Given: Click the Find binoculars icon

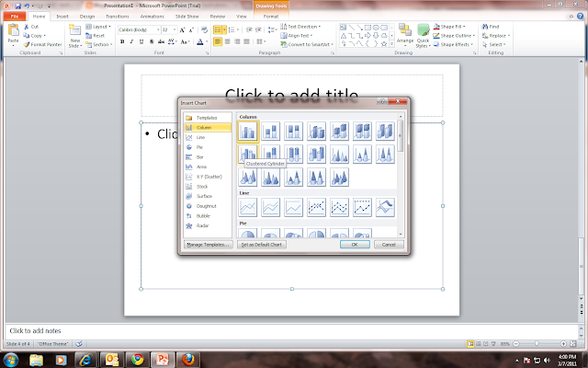Looking at the screenshot, I should (485, 27).
